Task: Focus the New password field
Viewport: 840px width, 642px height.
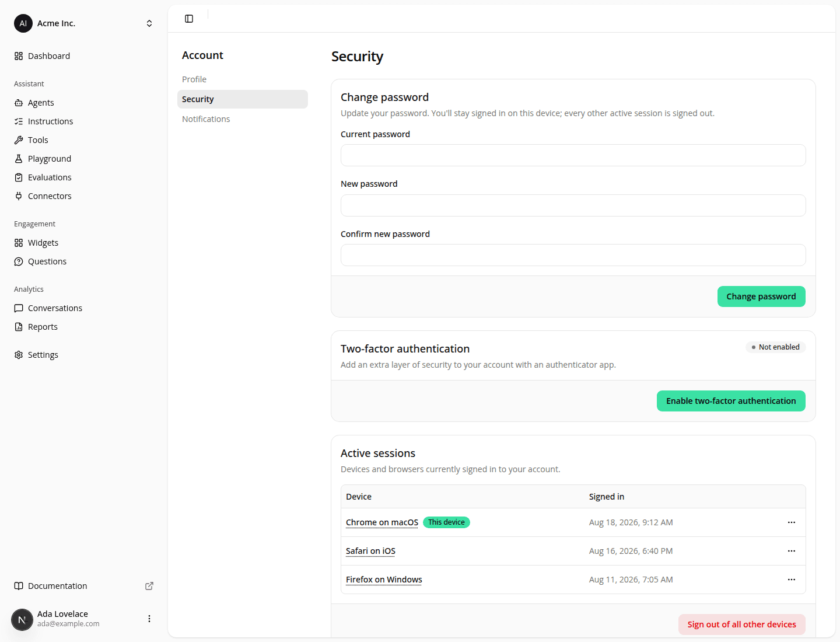Action: [x=573, y=205]
